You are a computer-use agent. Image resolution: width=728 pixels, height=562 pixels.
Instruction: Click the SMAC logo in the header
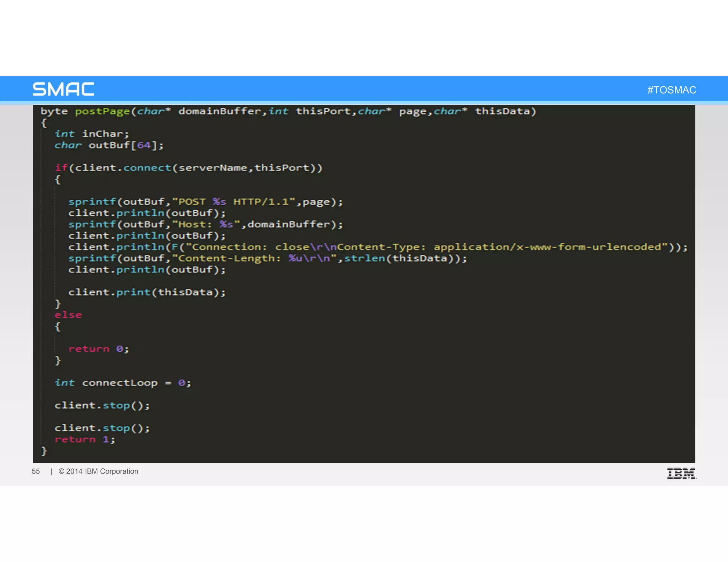(63, 89)
